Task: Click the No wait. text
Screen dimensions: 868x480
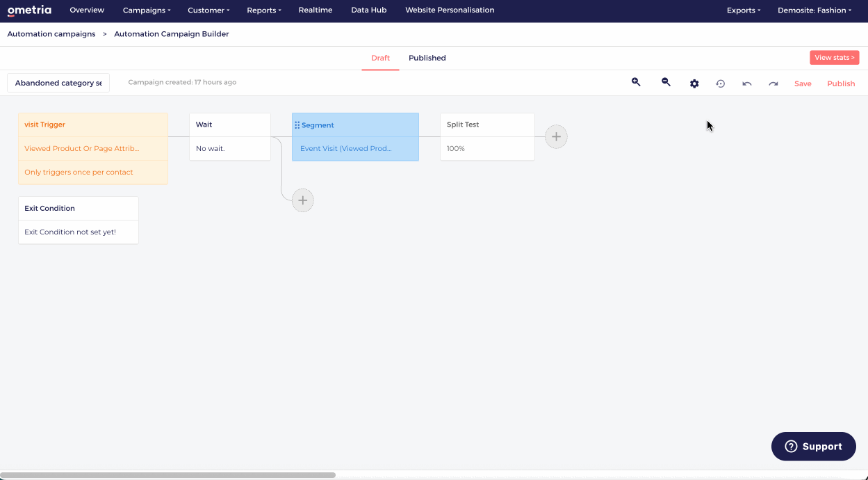Action: (x=211, y=149)
